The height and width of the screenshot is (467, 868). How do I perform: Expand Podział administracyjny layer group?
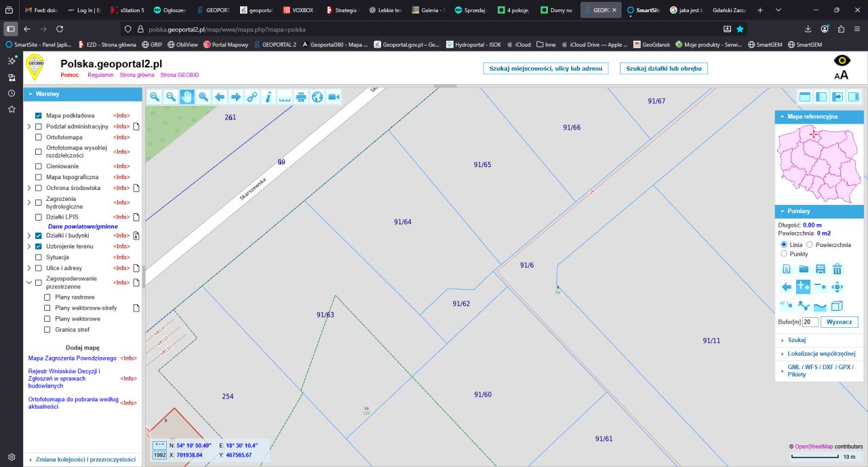coord(29,126)
